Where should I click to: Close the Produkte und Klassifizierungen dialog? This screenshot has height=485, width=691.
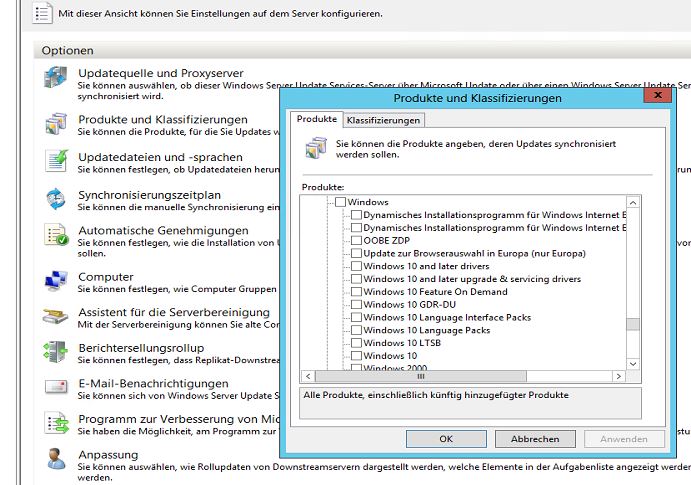658,95
